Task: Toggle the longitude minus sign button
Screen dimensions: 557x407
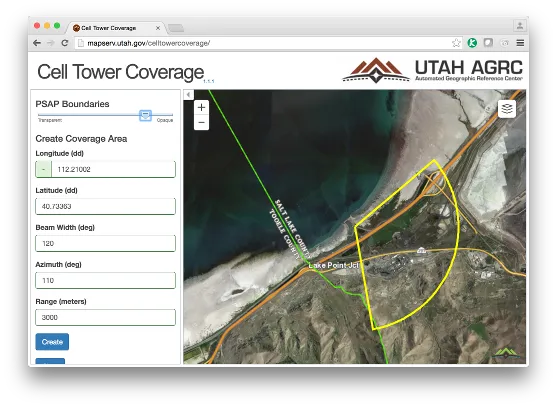Action: coord(44,169)
